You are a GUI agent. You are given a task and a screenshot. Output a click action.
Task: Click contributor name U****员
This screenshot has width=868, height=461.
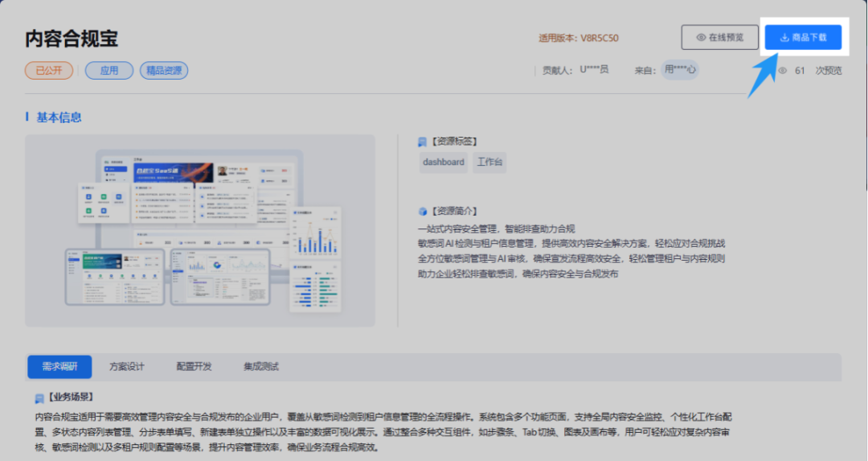(594, 70)
